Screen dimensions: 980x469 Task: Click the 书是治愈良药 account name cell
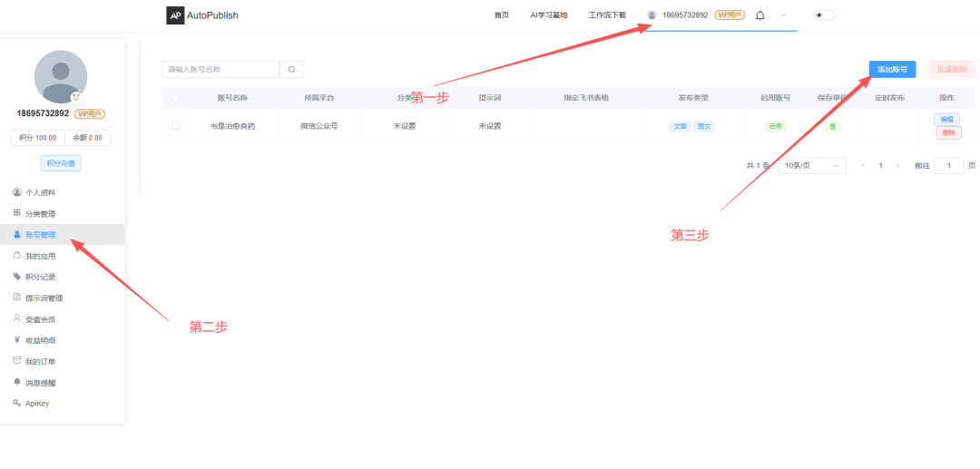click(x=232, y=125)
